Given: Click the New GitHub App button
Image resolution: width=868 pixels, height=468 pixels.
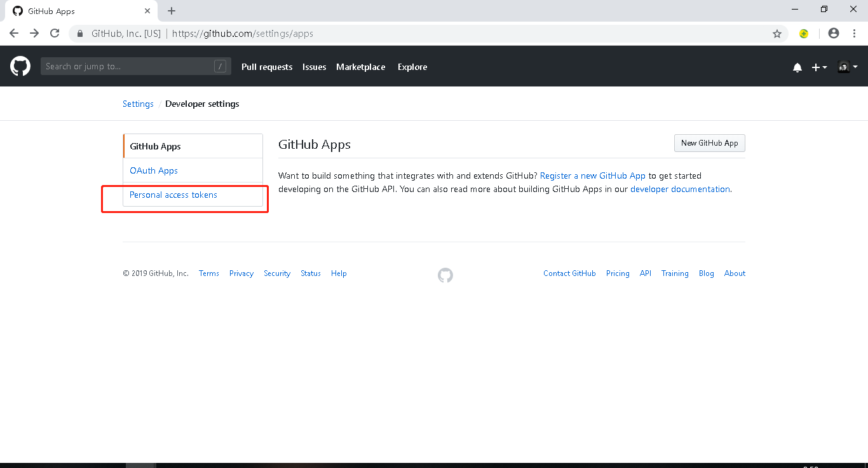Looking at the screenshot, I should tap(710, 143).
